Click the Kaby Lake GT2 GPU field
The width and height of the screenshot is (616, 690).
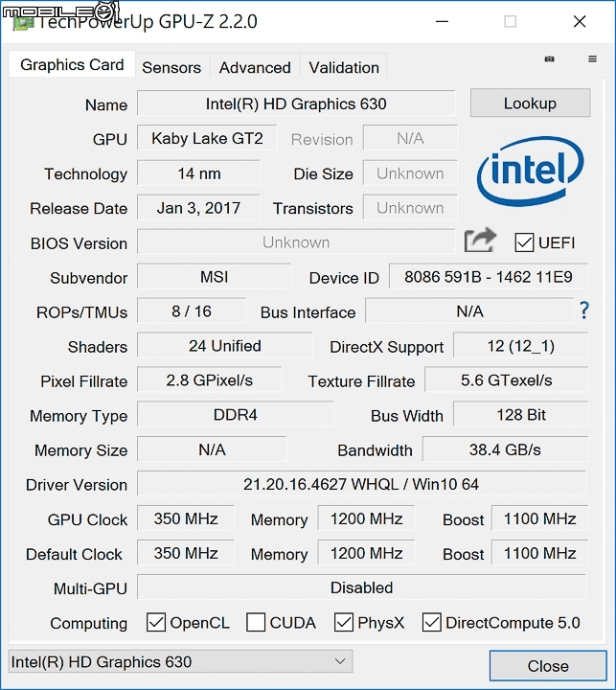click(207, 138)
